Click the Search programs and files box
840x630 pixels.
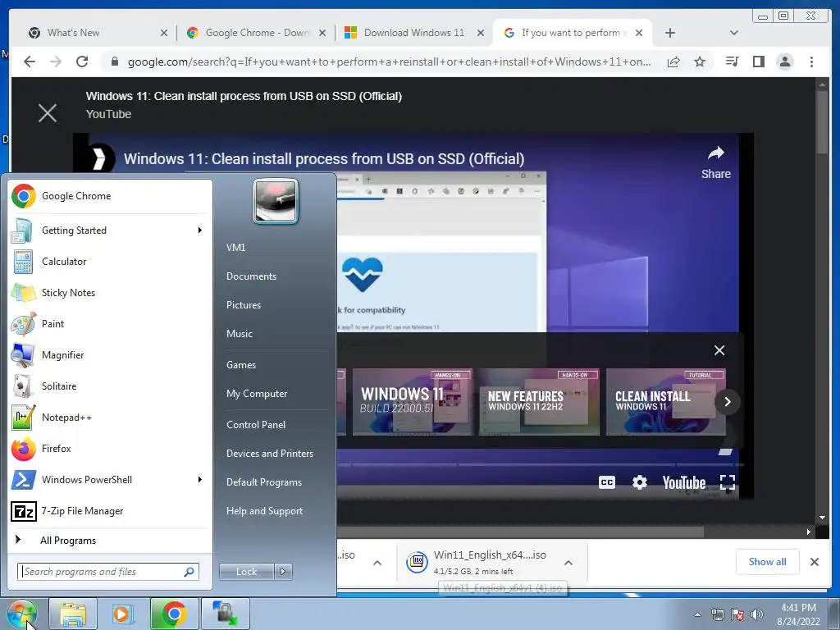[108, 572]
